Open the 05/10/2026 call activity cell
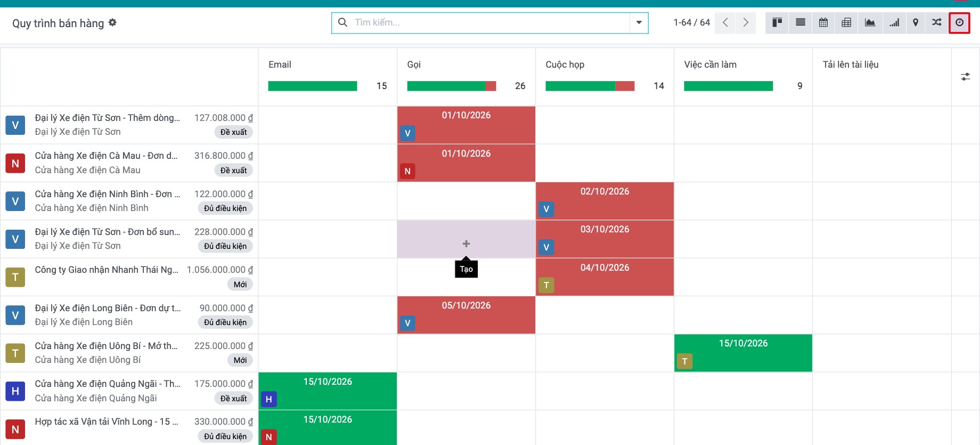The image size is (980, 445). coord(466,315)
